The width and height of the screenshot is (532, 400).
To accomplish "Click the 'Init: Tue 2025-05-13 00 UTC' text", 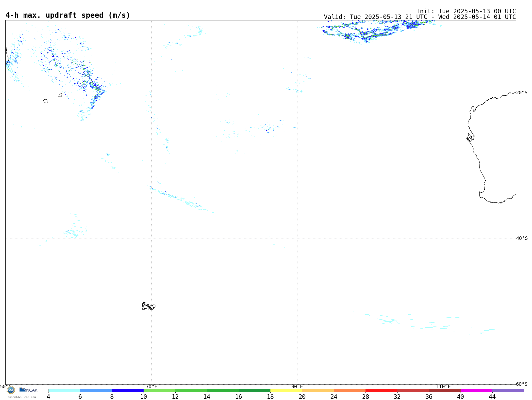I will [466, 11].
